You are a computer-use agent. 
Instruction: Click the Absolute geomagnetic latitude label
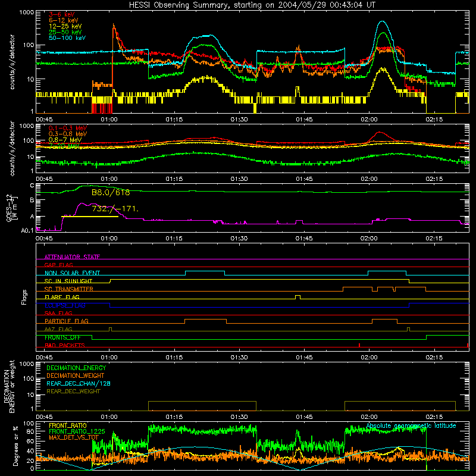point(411,425)
